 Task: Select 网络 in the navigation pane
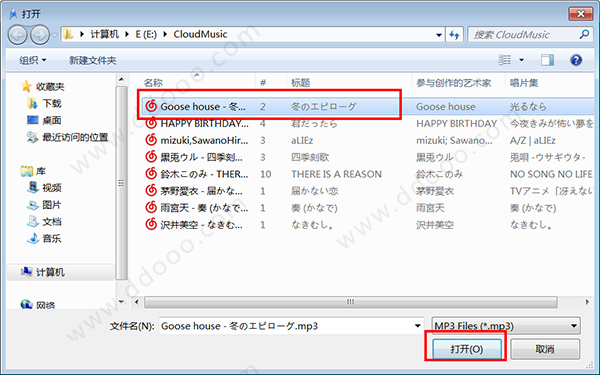[x=46, y=305]
